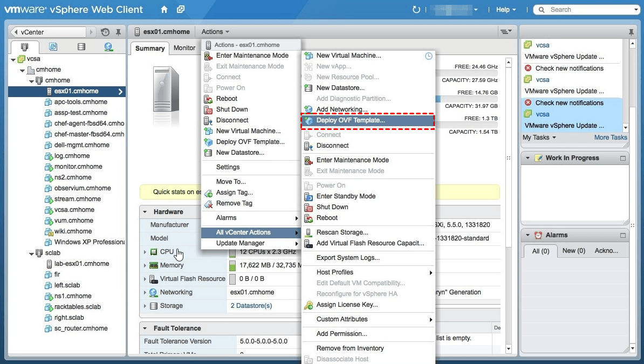Expand the CPU hardware row
Image resolution: width=644 pixels, height=364 pixels.
tap(145, 252)
